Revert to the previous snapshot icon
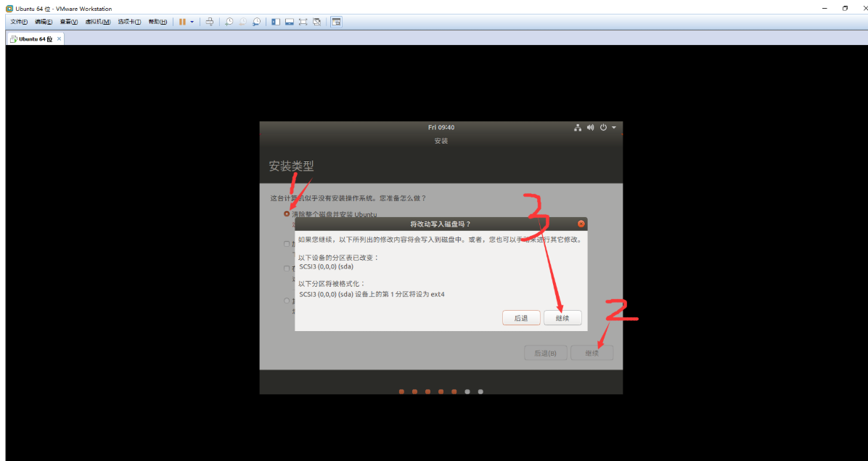The height and width of the screenshot is (461, 868). tap(243, 22)
